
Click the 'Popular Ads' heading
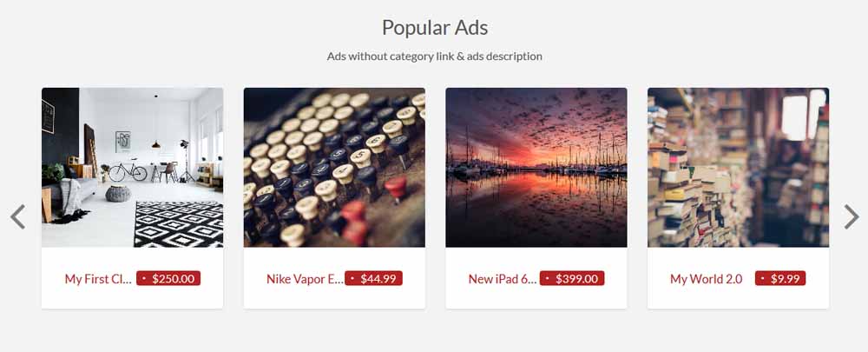(435, 27)
